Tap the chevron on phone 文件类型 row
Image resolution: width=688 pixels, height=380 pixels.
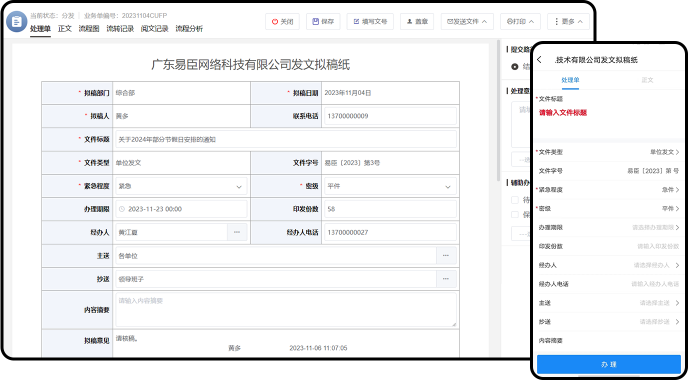678,152
